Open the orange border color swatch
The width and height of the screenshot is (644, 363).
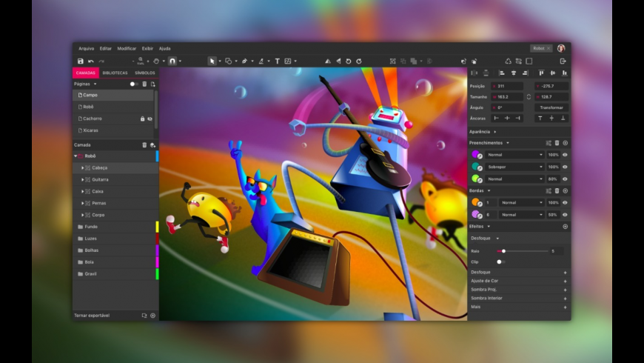tap(476, 202)
